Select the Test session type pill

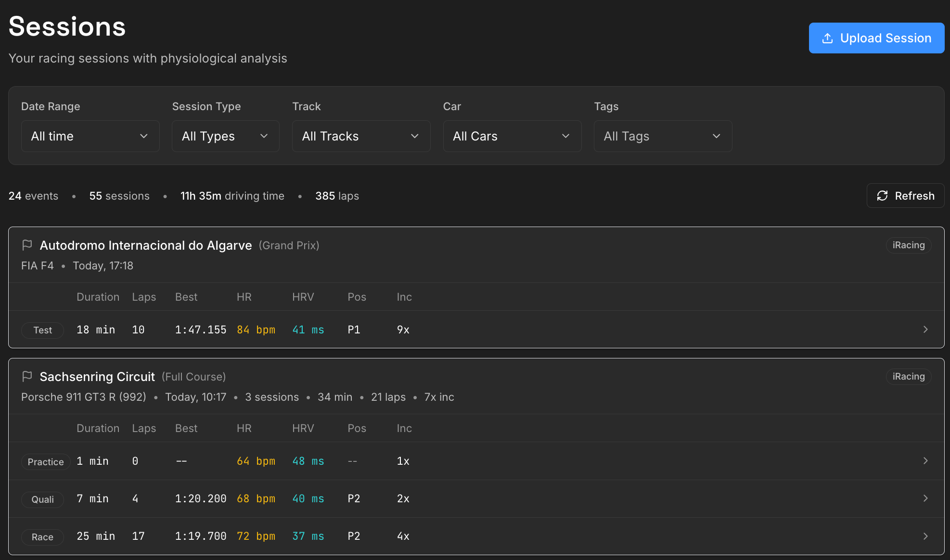(43, 330)
